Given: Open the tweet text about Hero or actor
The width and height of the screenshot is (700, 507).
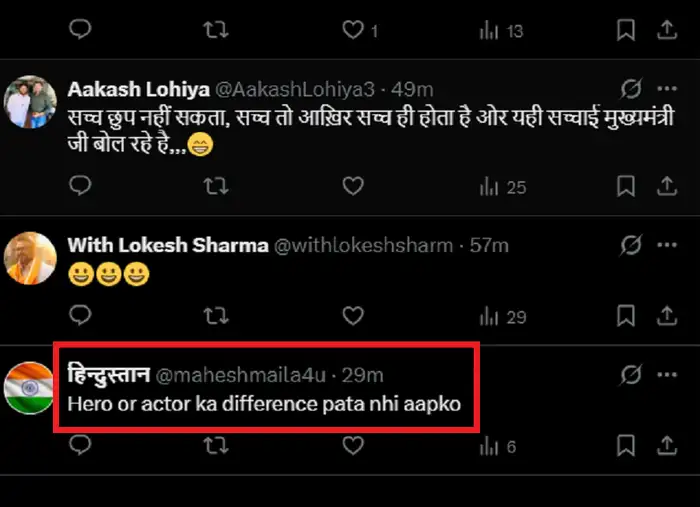Looking at the screenshot, I should point(262,406).
